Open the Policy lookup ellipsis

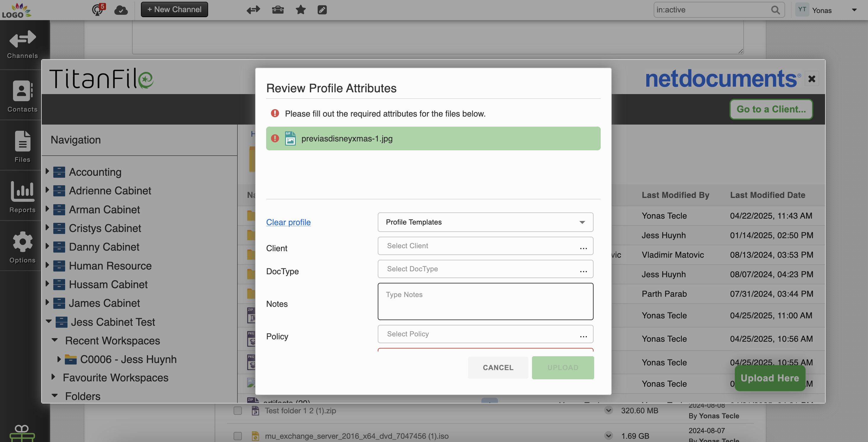583,336
